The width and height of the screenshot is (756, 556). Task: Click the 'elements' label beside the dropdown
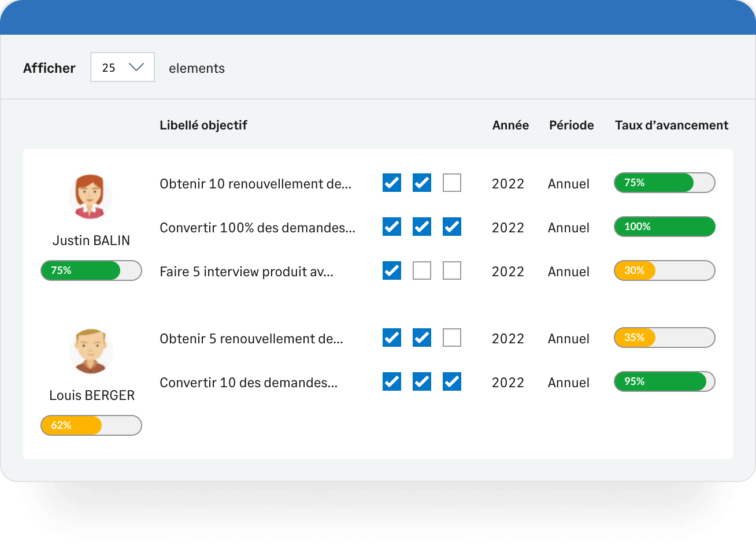[197, 68]
